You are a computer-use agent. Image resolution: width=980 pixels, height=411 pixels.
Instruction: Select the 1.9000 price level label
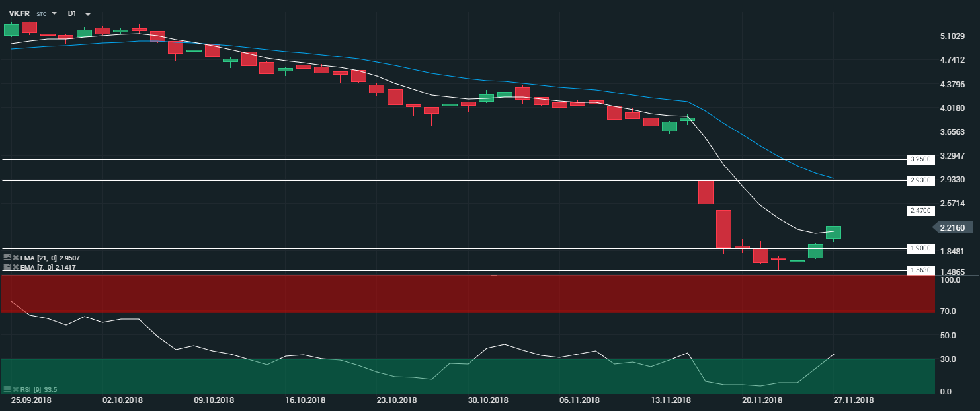(x=920, y=248)
